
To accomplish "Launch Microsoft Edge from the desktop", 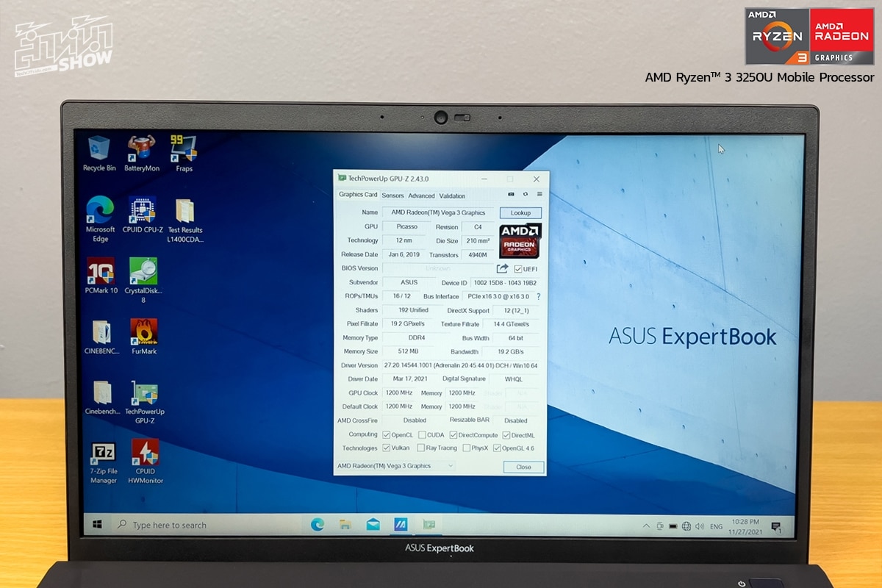I will 100,219.
